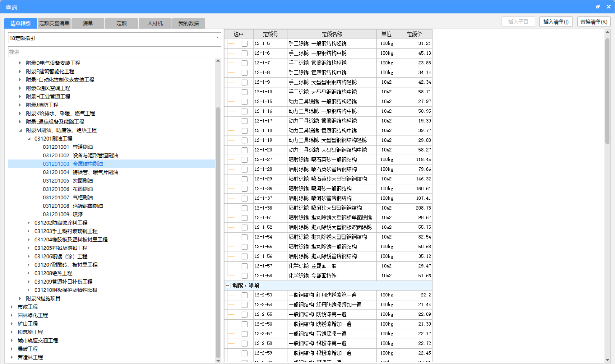The image size is (615, 364).
Task: Expand 附录N措施项目 node
Action: click(x=20, y=298)
